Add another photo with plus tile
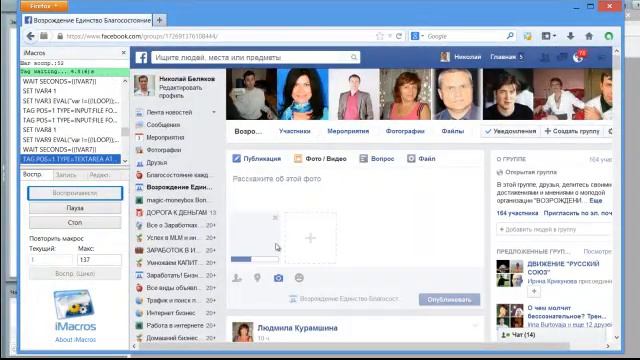The width and height of the screenshot is (640, 360). pos(310,238)
